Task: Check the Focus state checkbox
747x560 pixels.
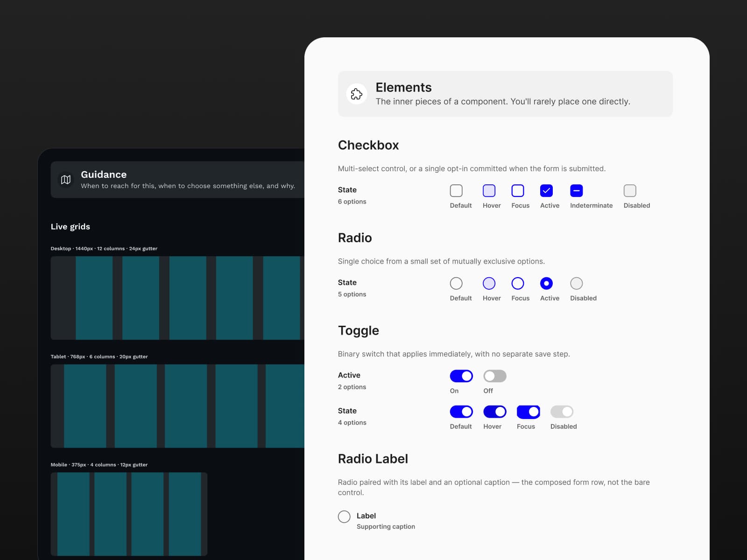Action: pyautogui.click(x=518, y=190)
